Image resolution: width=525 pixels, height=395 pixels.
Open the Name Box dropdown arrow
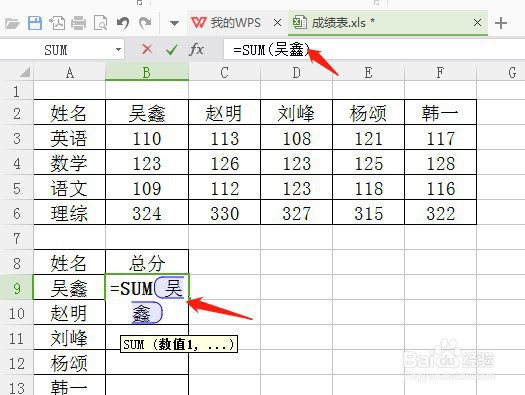118,50
